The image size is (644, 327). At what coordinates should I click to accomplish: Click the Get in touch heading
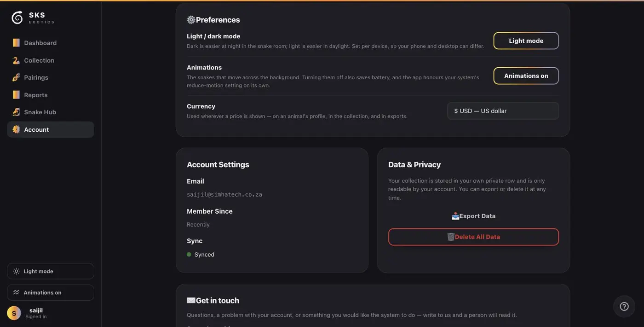[218, 300]
